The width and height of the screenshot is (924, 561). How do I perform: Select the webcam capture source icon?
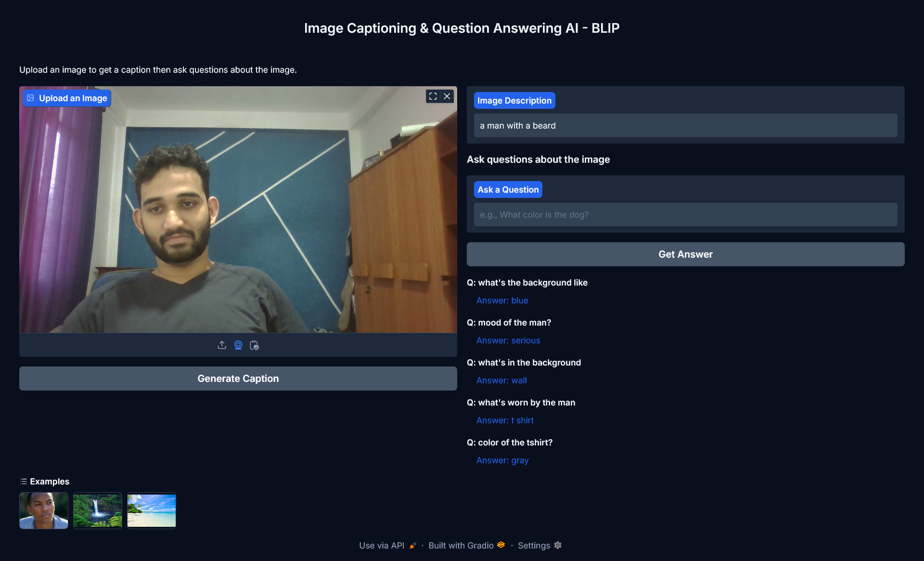point(238,345)
